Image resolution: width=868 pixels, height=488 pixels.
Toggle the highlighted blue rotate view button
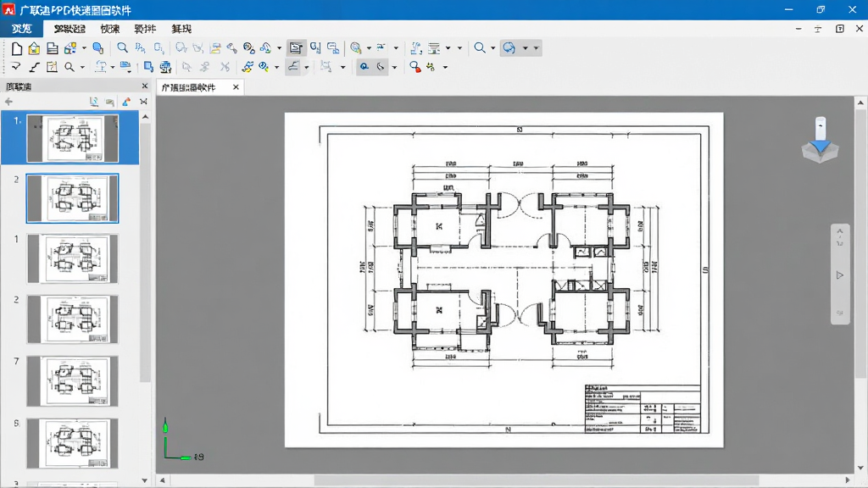(x=509, y=48)
